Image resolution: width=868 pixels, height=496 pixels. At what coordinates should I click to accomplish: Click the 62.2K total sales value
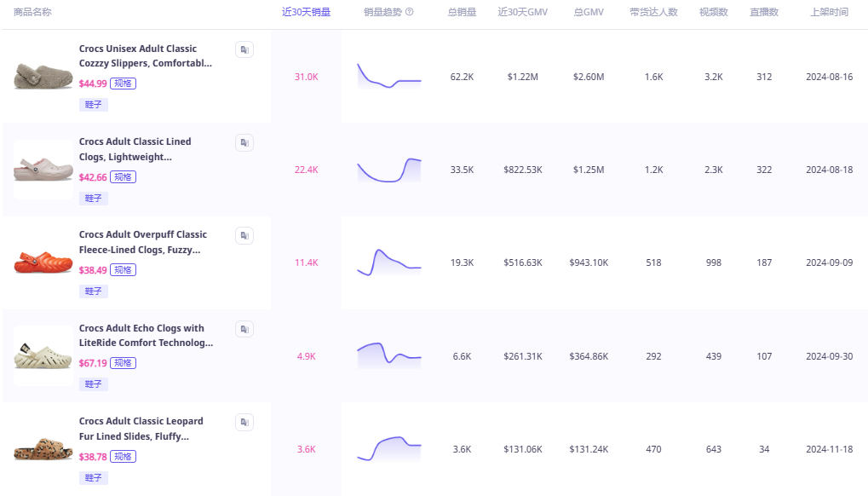pyautogui.click(x=462, y=77)
